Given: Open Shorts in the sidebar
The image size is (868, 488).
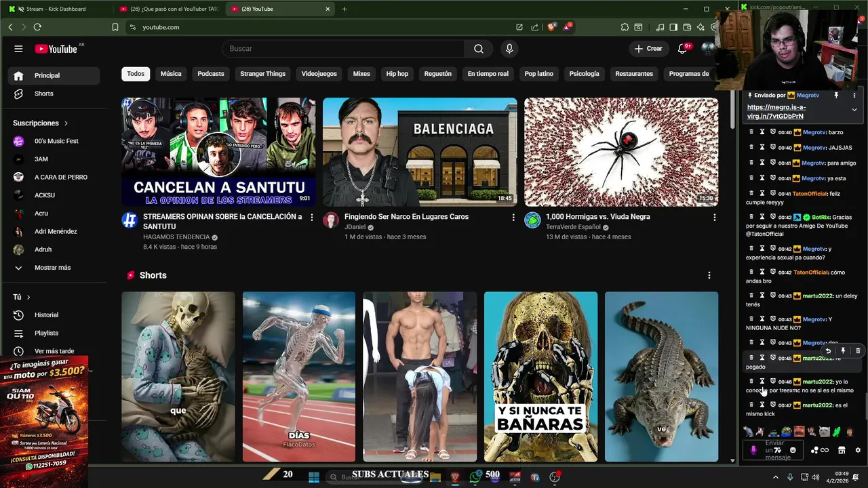Looking at the screenshot, I should [54, 94].
